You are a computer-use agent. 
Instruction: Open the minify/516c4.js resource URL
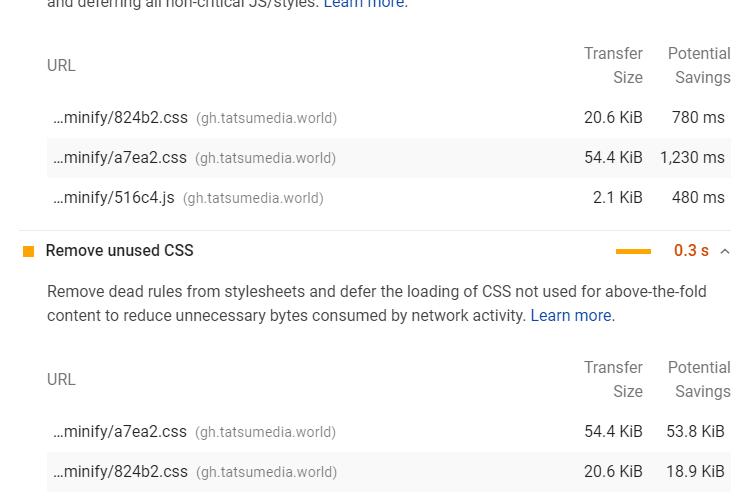click(x=114, y=198)
